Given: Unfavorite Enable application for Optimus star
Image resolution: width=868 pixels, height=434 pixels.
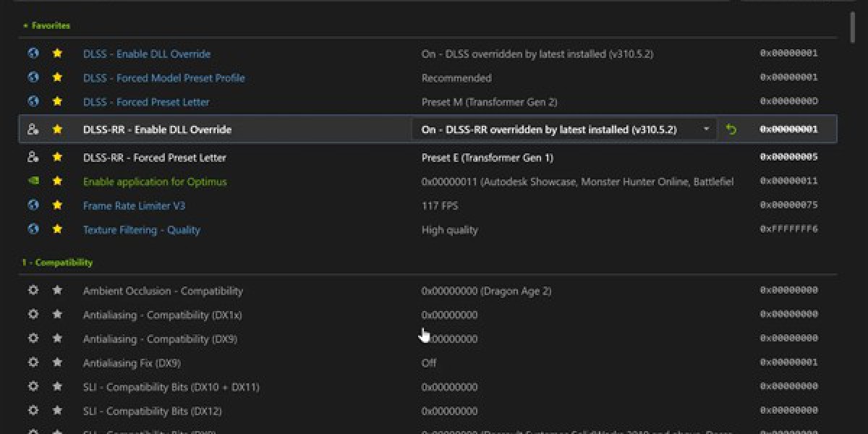Looking at the screenshot, I should click(x=57, y=182).
